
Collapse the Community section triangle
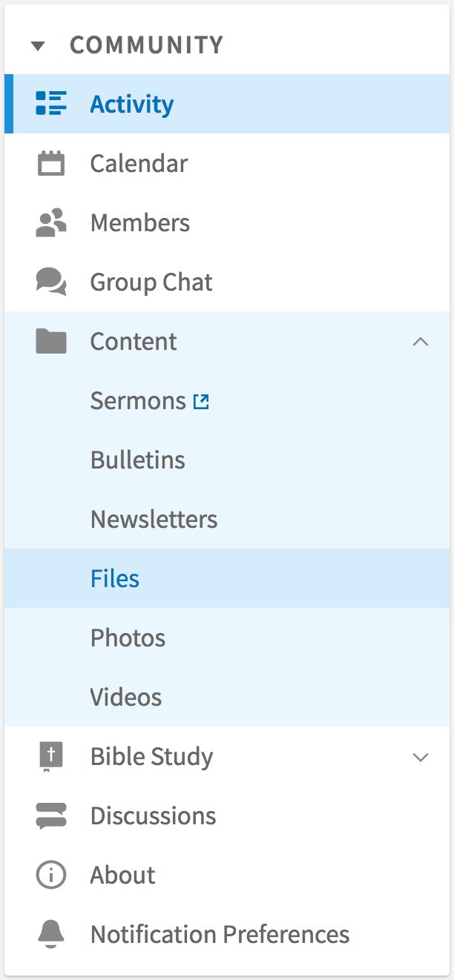(39, 46)
